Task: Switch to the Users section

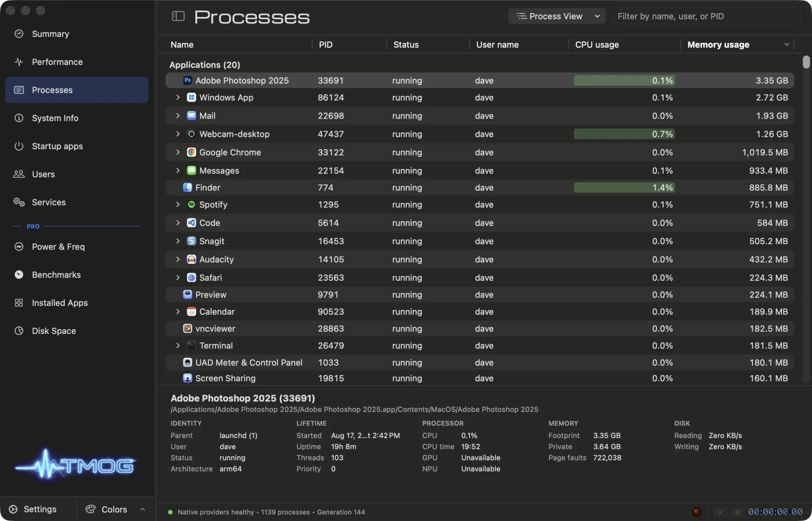Action: coord(77,174)
